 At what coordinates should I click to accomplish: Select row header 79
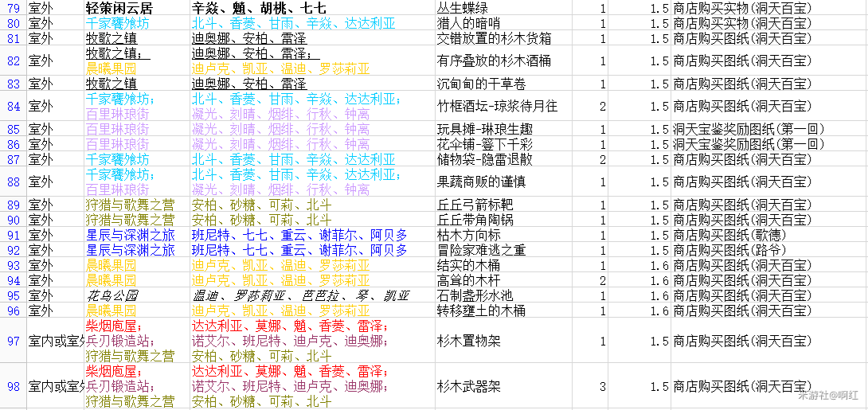point(13,8)
